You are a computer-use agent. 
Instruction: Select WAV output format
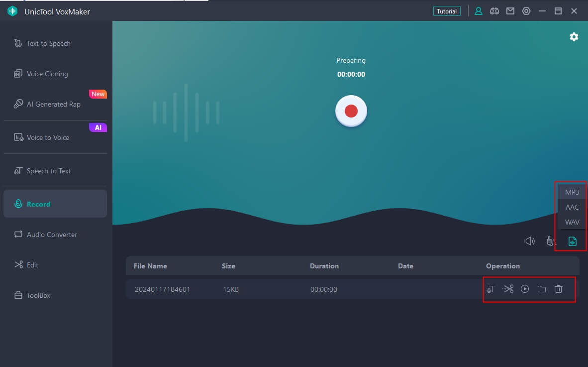point(572,222)
